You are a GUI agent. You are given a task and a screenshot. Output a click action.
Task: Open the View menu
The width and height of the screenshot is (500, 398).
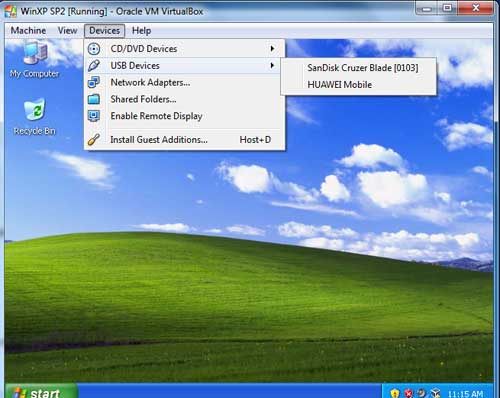(x=67, y=31)
